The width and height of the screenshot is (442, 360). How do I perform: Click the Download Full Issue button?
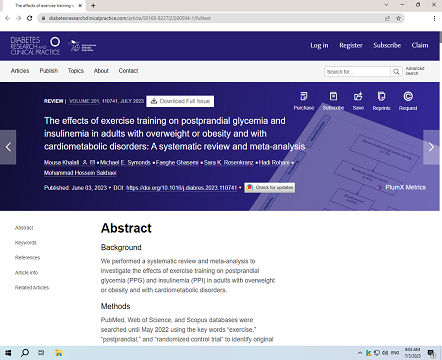(x=180, y=101)
